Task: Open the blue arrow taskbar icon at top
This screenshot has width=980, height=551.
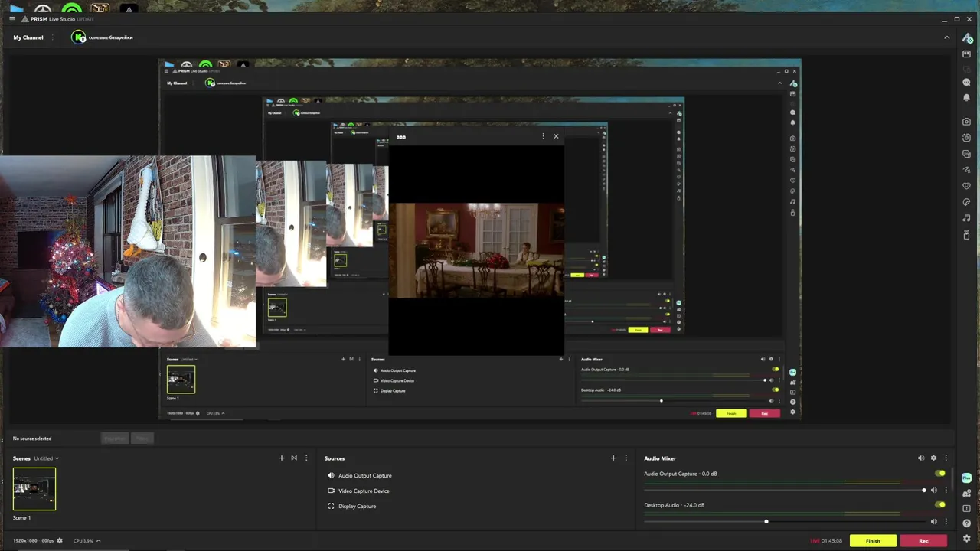Action: click(16, 9)
